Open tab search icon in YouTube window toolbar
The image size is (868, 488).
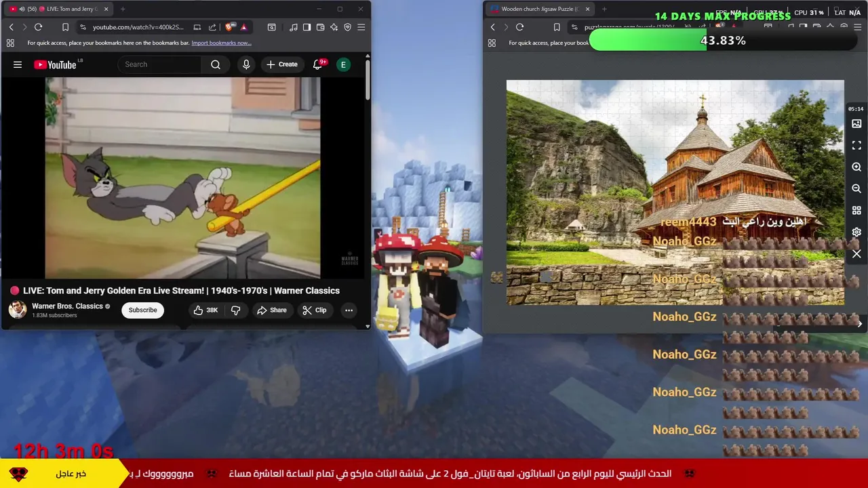pyautogui.click(x=271, y=27)
